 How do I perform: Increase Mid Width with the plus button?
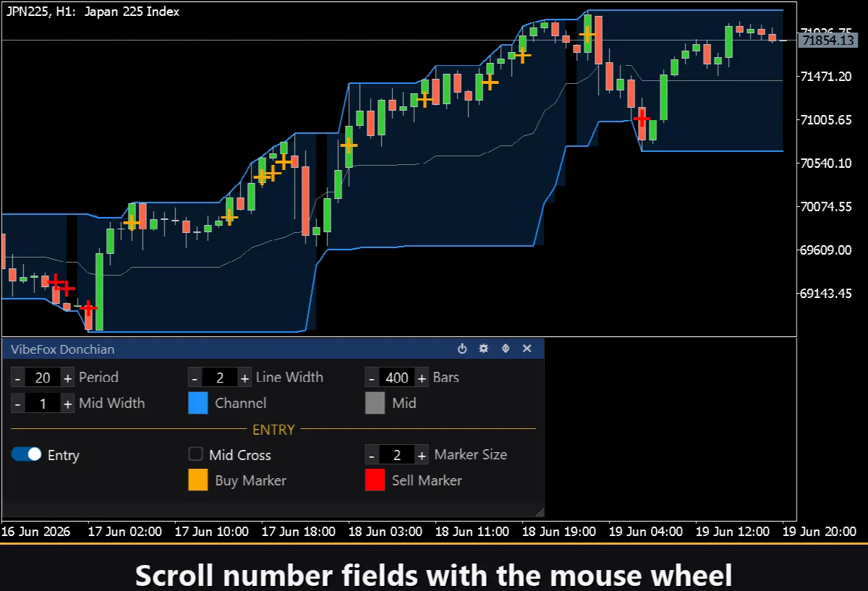point(67,404)
